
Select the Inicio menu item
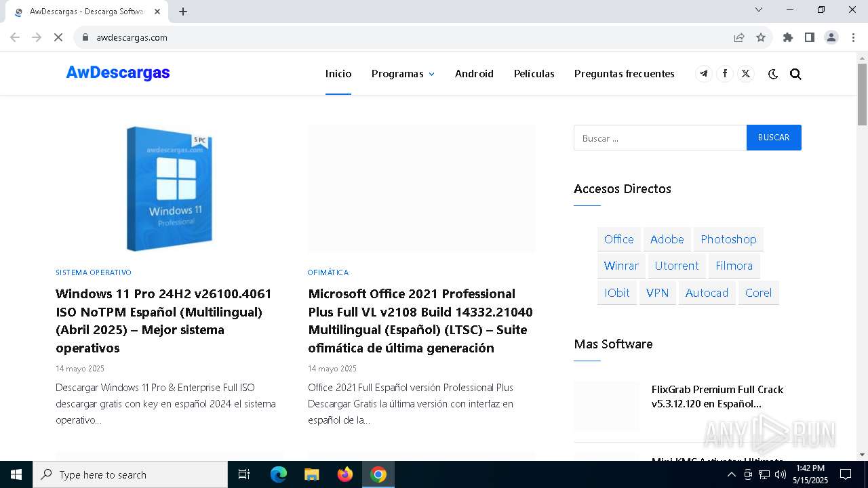[338, 74]
